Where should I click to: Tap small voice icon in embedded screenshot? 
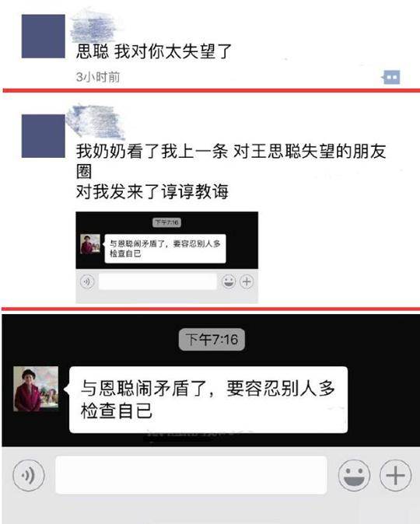tap(87, 281)
